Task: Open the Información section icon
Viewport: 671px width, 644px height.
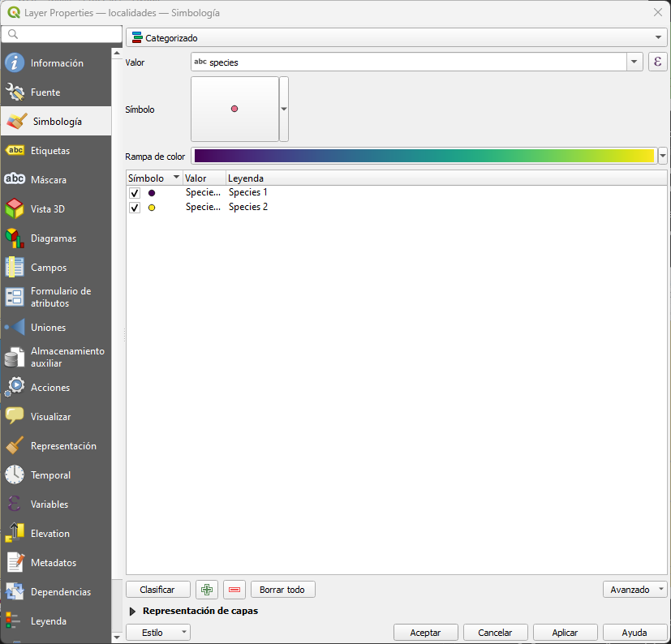Action: [15, 63]
